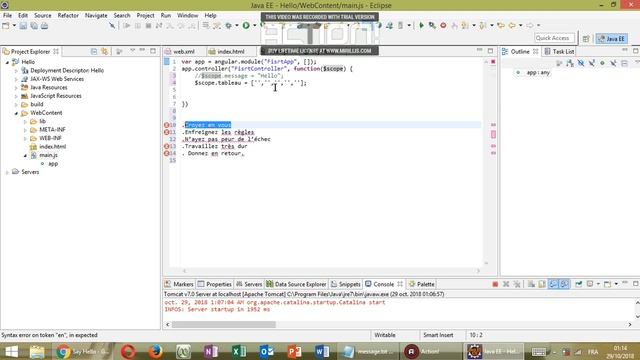This screenshot has height=360, width=640.
Task: Click the green resume debug icon
Action: 421,25
